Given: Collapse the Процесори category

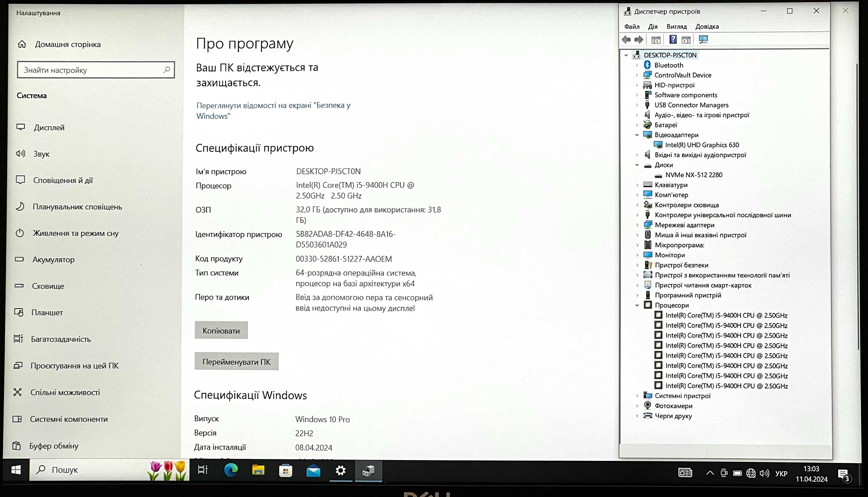Looking at the screenshot, I should pyautogui.click(x=637, y=306).
